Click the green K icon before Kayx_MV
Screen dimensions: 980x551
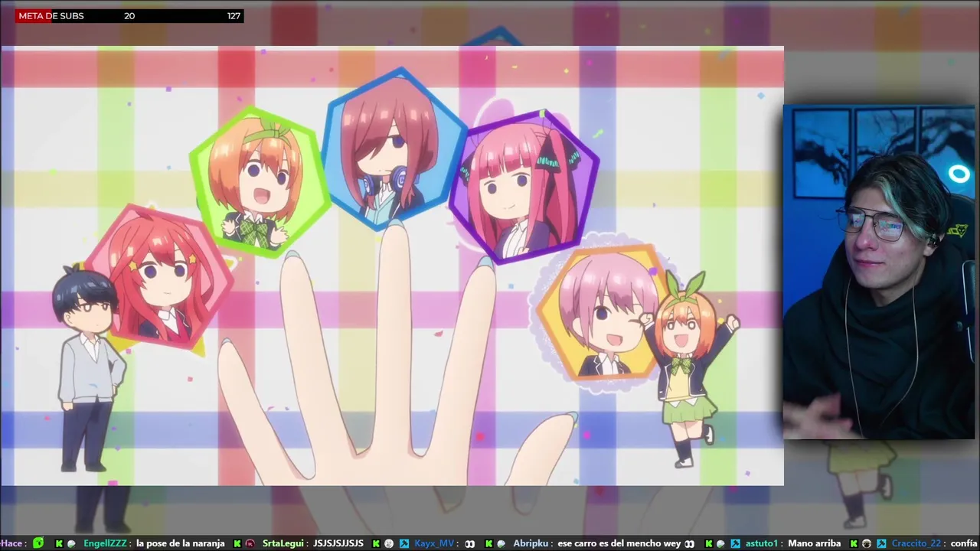pyautogui.click(x=376, y=543)
